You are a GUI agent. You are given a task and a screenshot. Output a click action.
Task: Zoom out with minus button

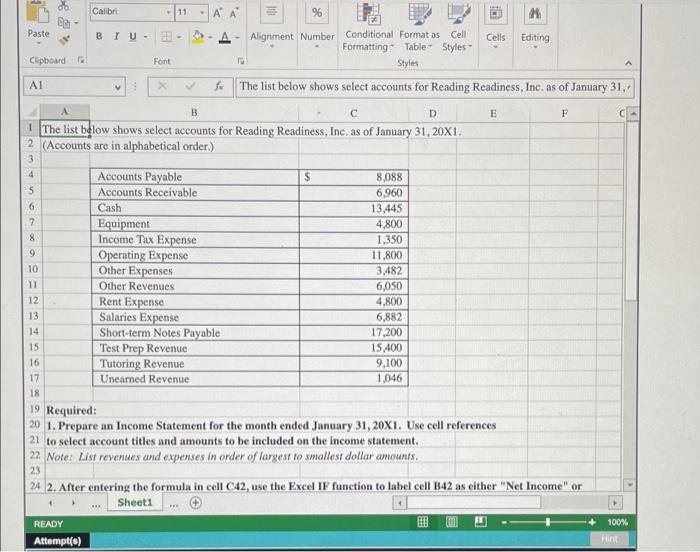pyautogui.click(x=504, y=522)
